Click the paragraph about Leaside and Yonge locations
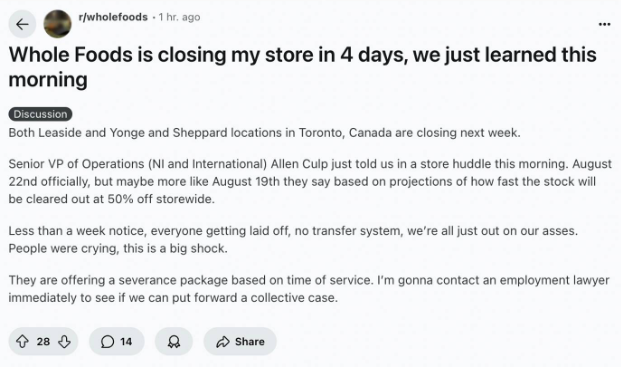This screenshot has width=621, height=368. (x=265, y=132)
